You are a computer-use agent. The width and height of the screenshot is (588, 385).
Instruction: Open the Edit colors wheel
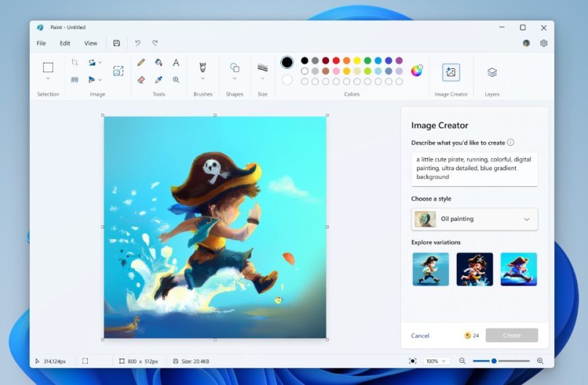(417, 71)
